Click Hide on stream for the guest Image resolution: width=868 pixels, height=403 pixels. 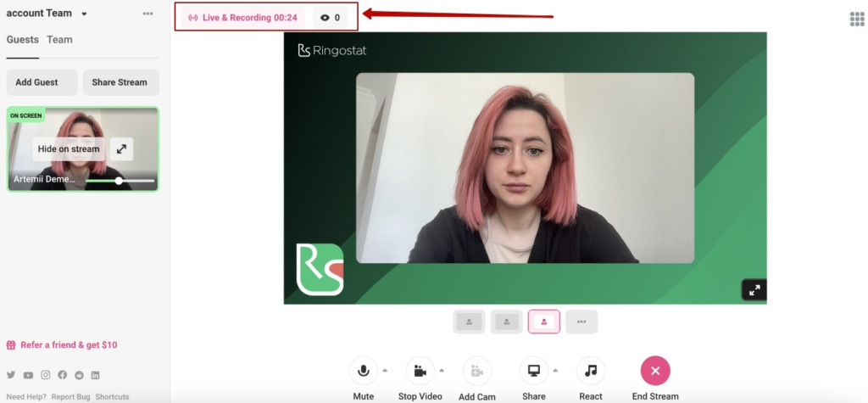pyautogui.click(x=69, y=149)
